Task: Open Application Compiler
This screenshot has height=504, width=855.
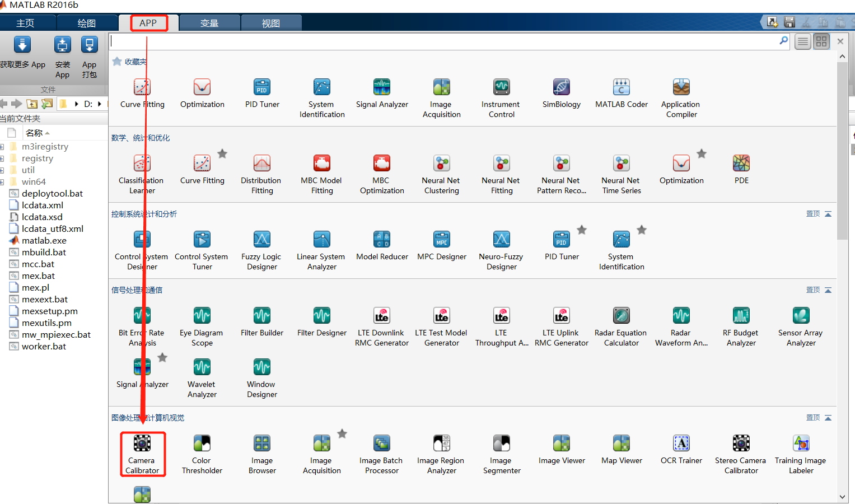Action: tap(681, 99)
